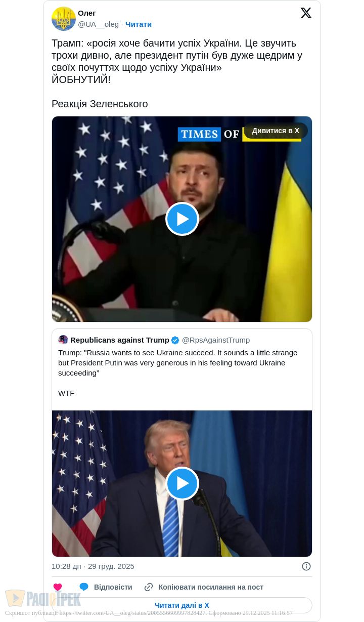Screen dimensions: 364x622
Task: Click the heart like icon
Action: coord(58,587)
